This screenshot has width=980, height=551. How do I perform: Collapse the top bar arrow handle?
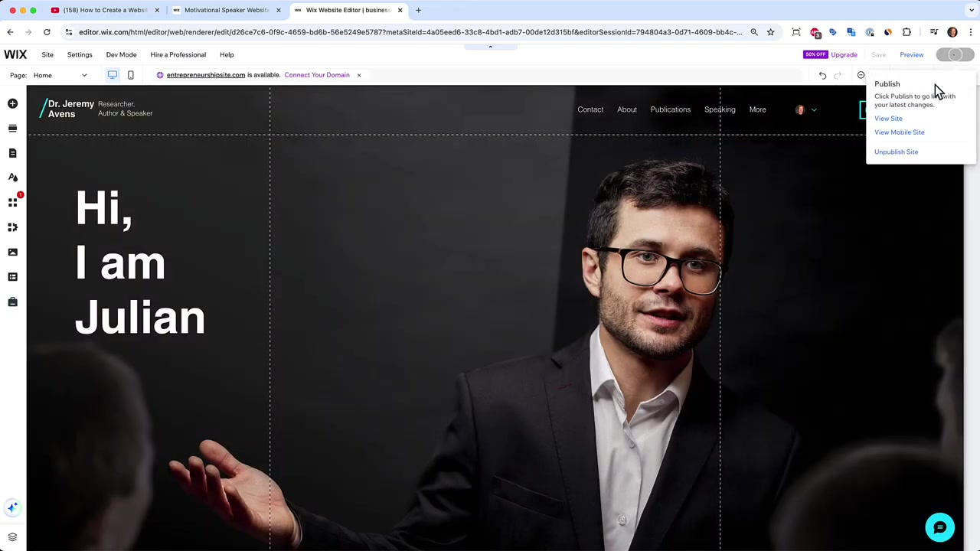[x=490, y=47]
